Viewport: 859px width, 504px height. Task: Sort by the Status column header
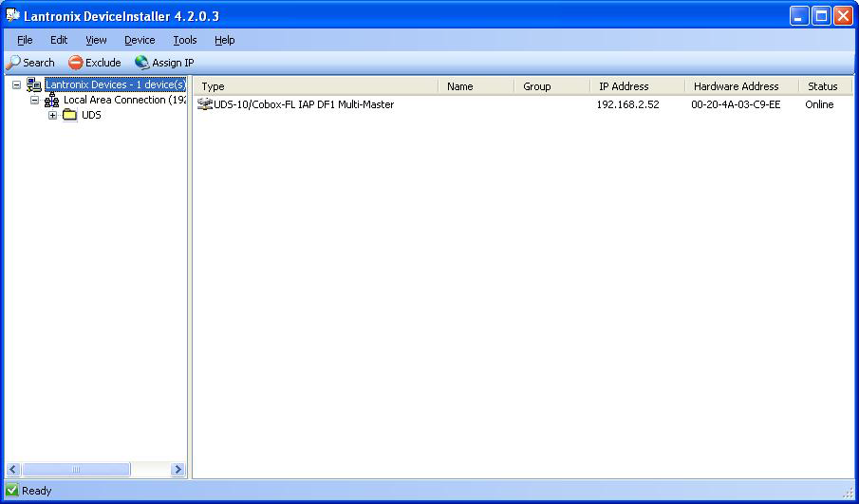(x=826, y=86)
